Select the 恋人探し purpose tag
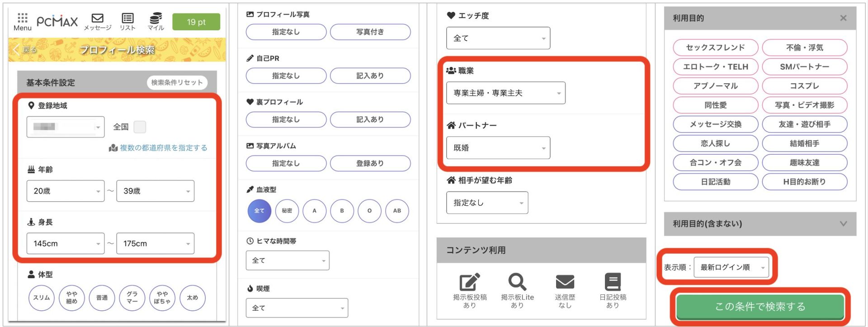This screenshot has height=327, width=868. (715, 143)
